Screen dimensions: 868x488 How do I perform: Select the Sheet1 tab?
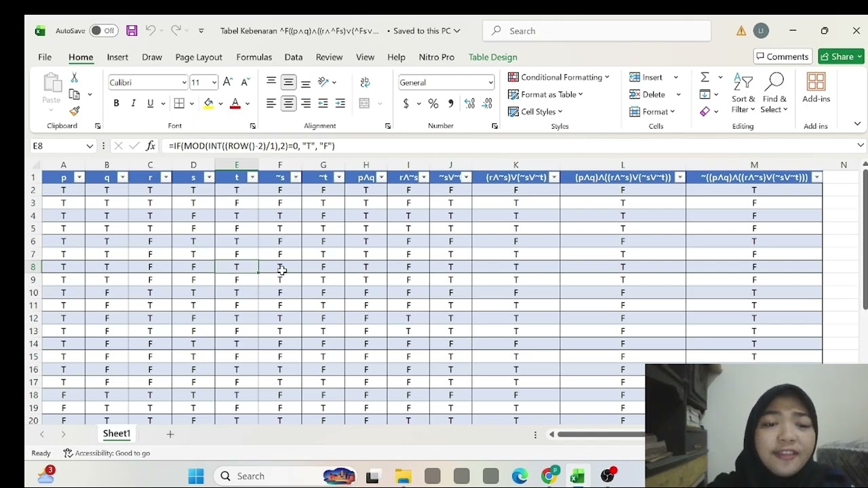117,434
